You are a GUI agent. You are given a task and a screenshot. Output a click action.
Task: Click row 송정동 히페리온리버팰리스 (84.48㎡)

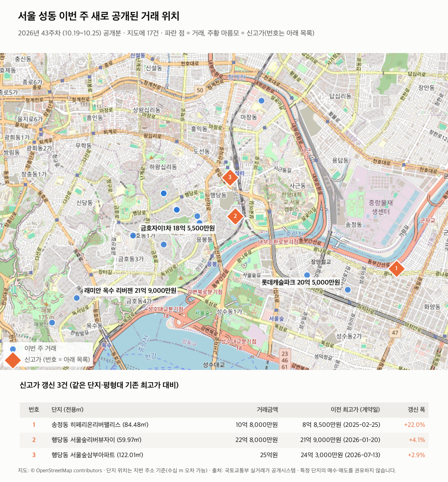pos(224,425)
